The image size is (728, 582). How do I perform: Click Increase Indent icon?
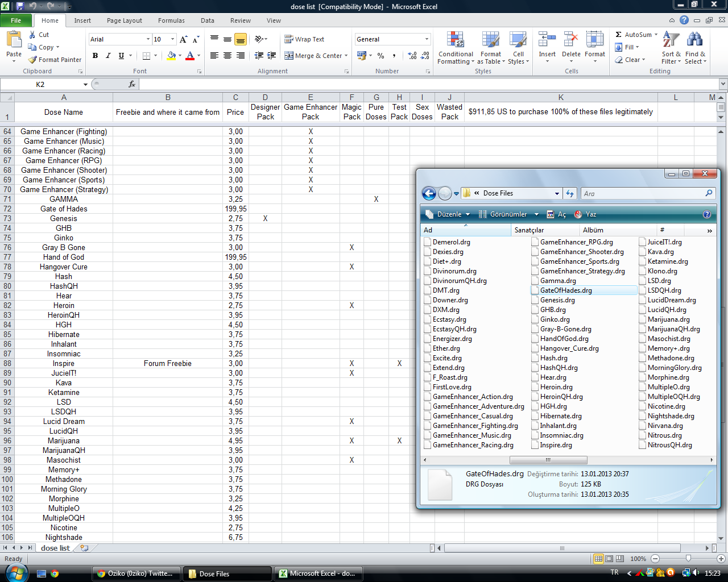[x=272, y=56]
